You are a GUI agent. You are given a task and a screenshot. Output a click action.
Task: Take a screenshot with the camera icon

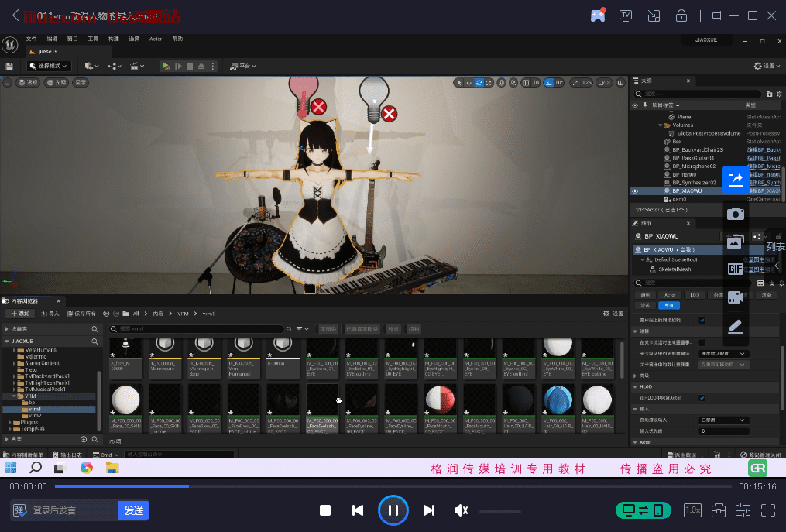tap(735, 214)
